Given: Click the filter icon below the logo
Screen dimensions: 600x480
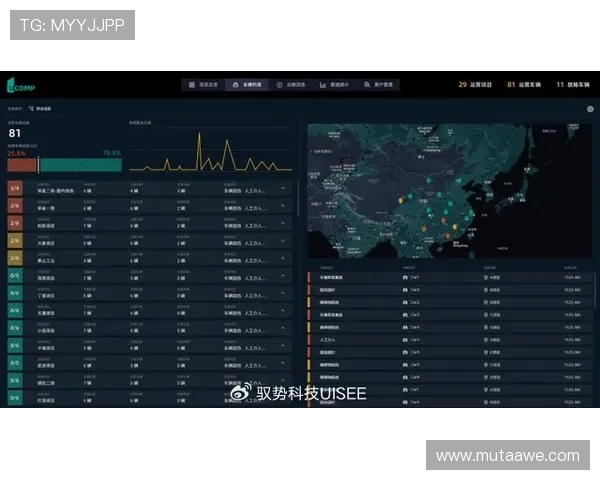Looking at the screenshot, I should tap(31, 107).
